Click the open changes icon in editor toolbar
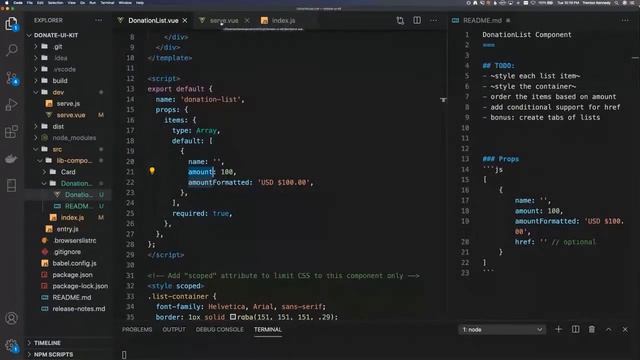Screen dimensions: 640x360 (x=400, y=20)
